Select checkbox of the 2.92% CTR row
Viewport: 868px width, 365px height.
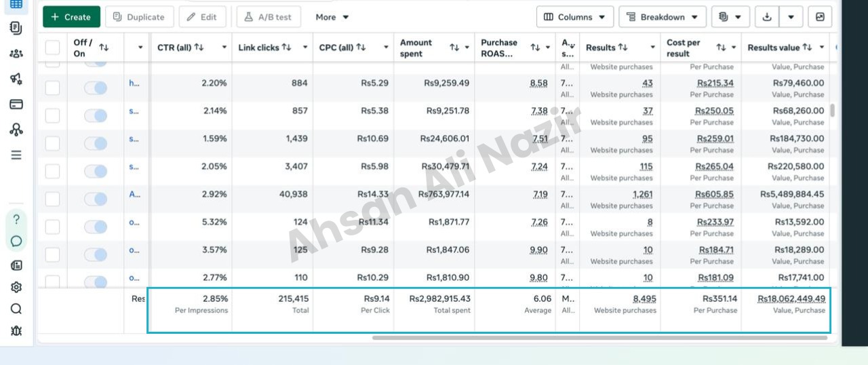click(x=52, y=199)
